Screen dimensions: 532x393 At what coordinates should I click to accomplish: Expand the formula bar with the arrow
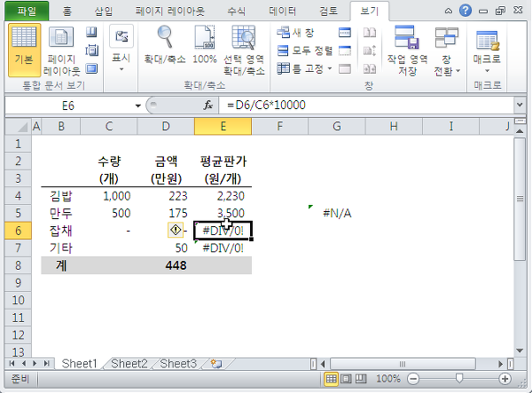[x=520, y=106]
